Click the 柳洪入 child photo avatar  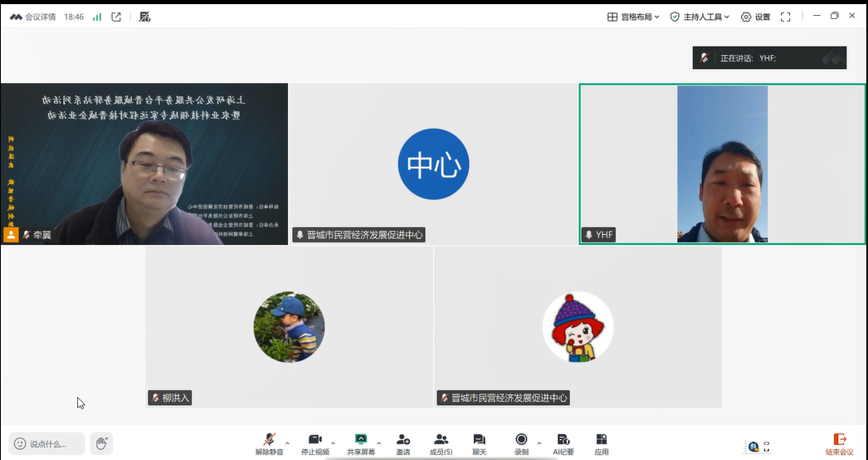tap(289, 327)
